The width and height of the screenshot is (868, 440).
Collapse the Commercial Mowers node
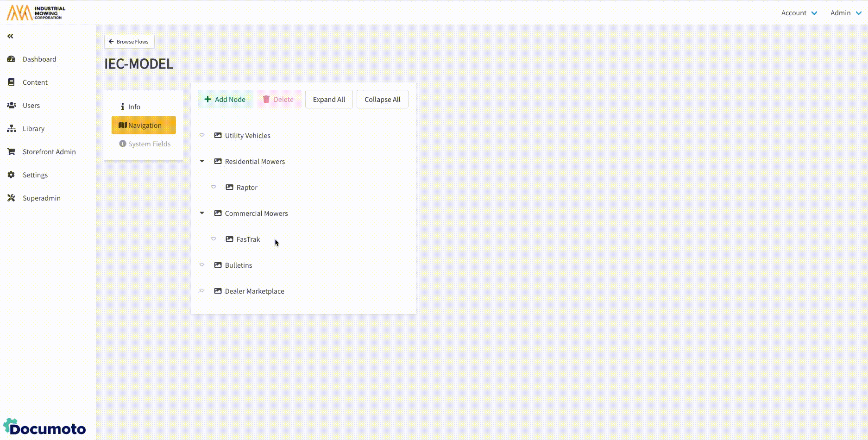tap(202, 213)
